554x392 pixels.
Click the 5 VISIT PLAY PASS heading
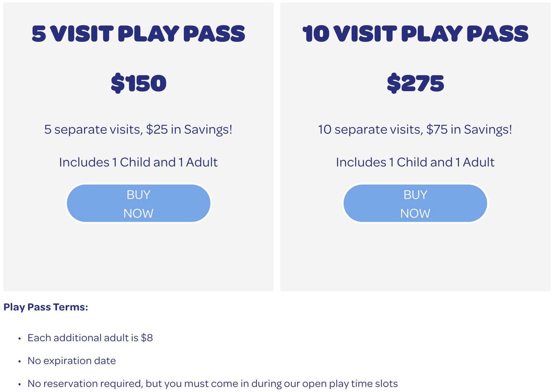pos(138,34)
